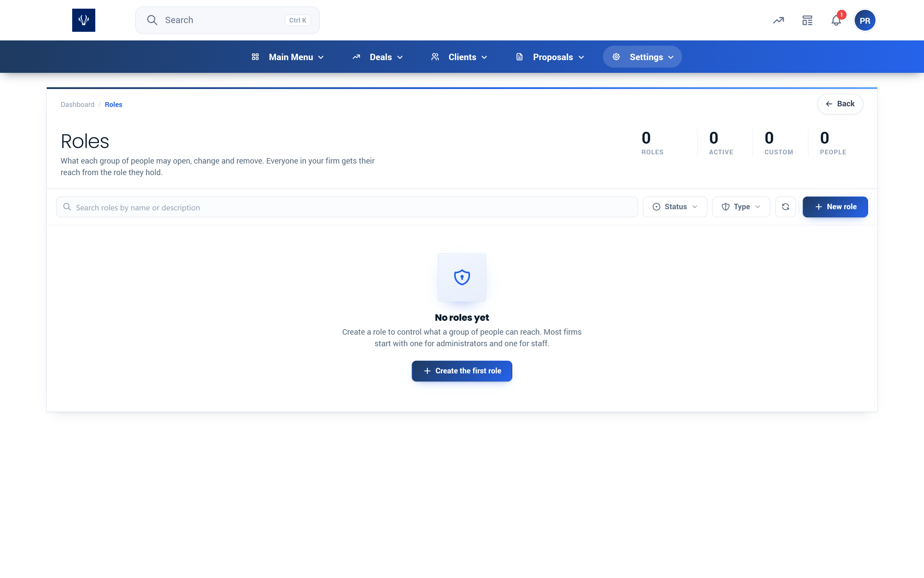This screenshot has width=924, height=578.
Task: Open the notifications bell
Action: click(836, 20)
